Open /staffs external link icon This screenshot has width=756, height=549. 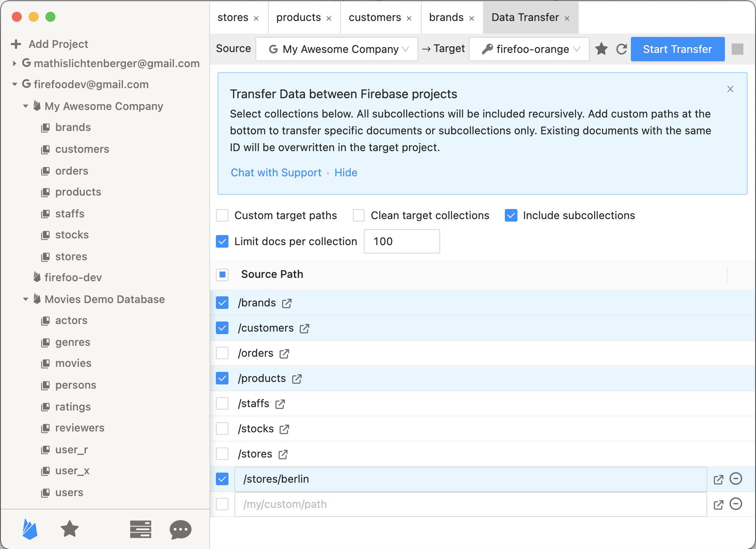point(280,404)
